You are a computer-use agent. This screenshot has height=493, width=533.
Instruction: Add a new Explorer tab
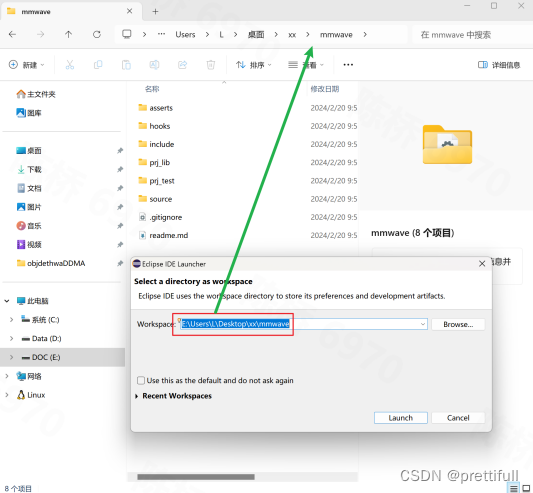click(155, 12)
